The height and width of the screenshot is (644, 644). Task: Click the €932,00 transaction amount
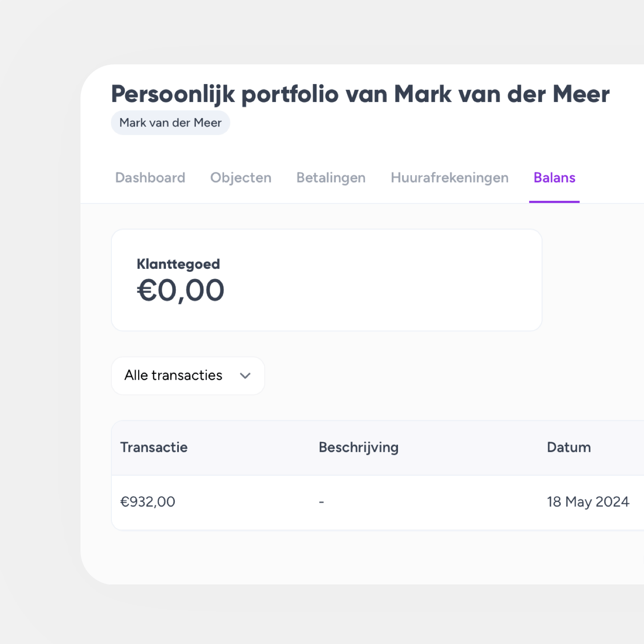(x=148, y=502)
